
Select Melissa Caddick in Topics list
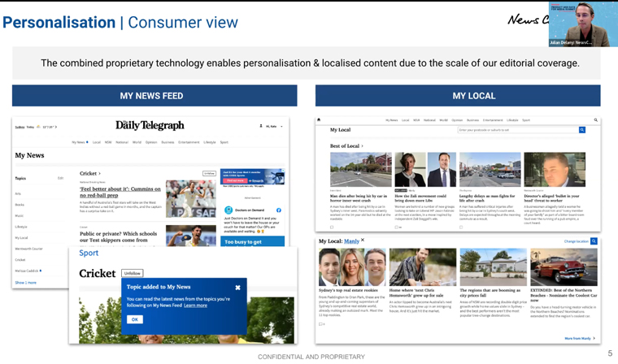27,271
